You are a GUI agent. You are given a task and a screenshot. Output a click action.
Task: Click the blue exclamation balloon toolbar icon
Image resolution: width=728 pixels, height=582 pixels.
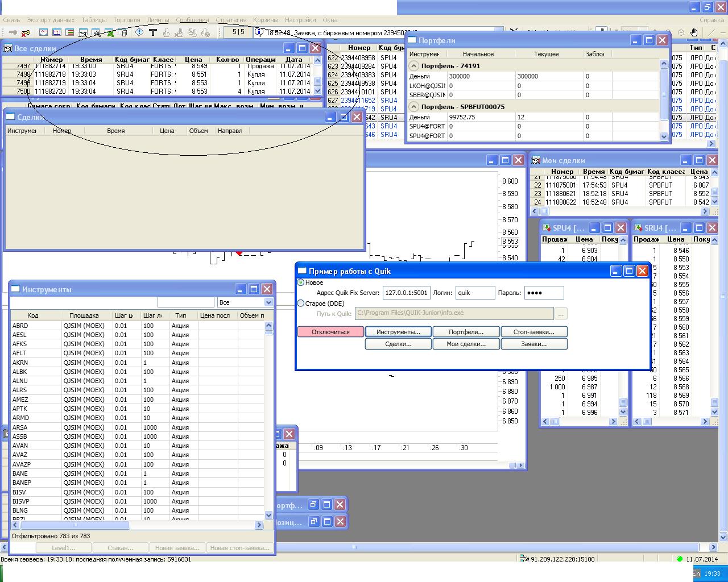click(139, 32)
